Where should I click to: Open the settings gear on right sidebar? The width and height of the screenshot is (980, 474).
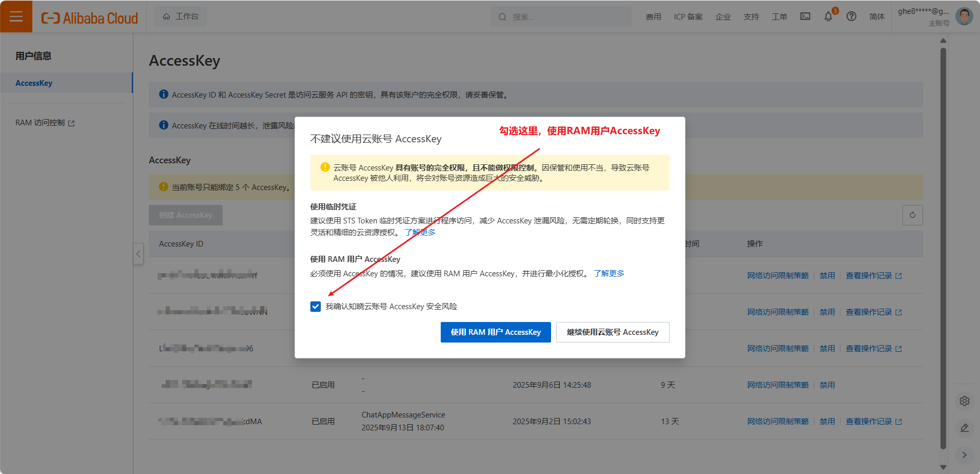pos(964,401)
